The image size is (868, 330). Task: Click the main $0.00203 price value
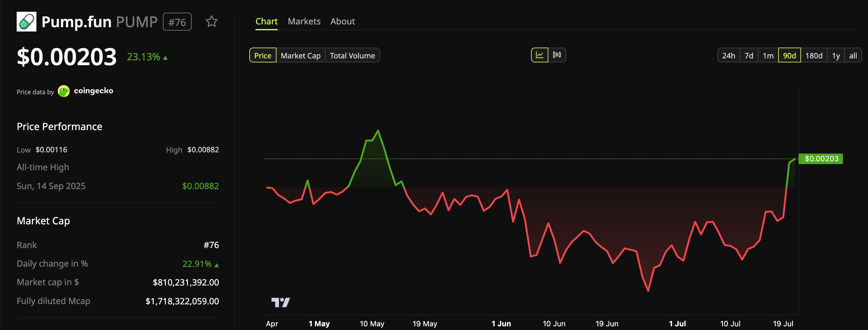point(67,57)
